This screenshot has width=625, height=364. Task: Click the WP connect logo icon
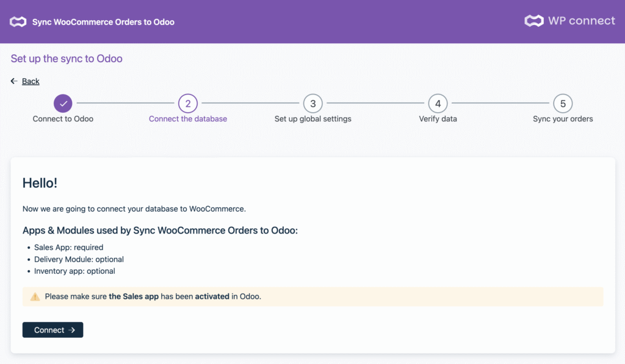coord(533,21)
